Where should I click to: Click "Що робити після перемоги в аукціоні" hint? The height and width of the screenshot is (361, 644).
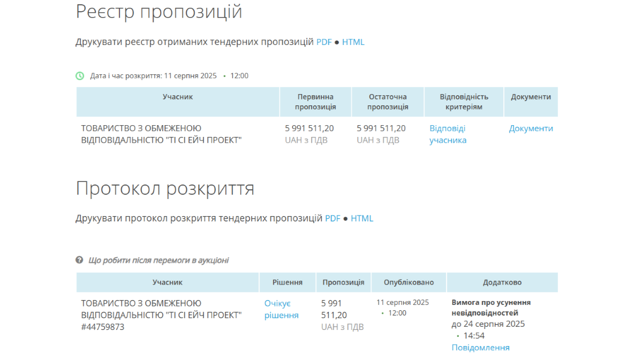(158, 260)
